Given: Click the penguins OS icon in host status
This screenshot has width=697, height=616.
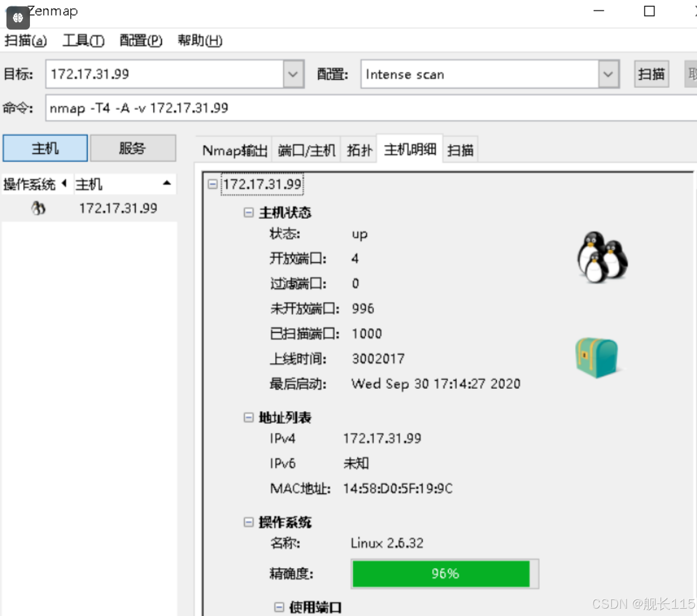Looking at the screenshot, I should pos(602,257).
